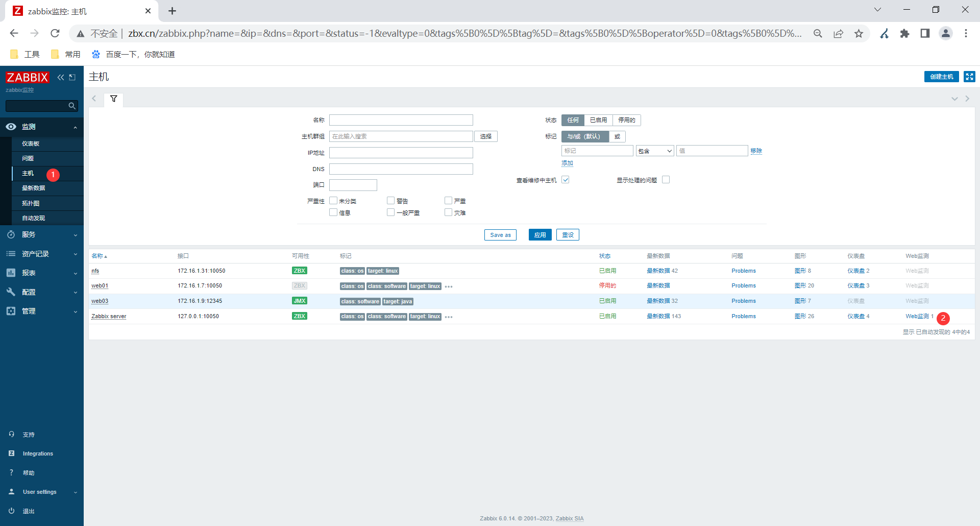The width and height of the screenshot is (980, 526).
Task: Select 已启用 status option
Action: point(598,120)
